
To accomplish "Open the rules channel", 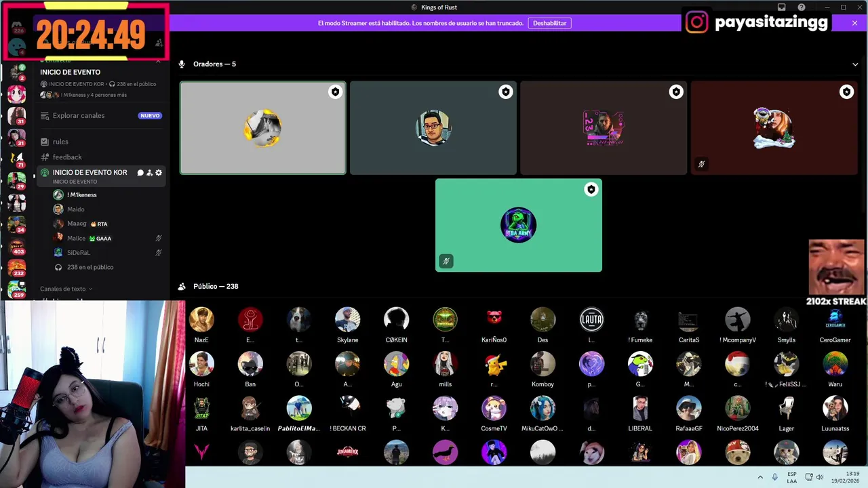I will coord(60,142).
